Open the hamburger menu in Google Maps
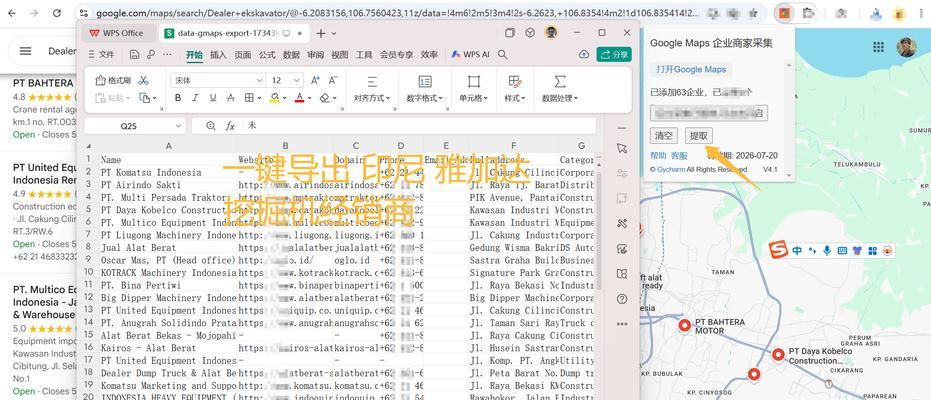The width and height of the screenshot is (931, 400). click(26, 51)
